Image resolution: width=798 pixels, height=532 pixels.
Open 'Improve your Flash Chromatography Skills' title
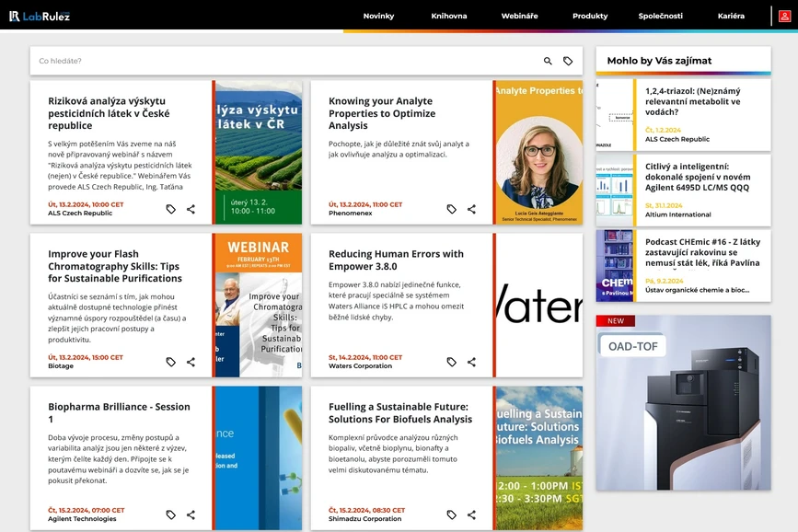(115, 266)
